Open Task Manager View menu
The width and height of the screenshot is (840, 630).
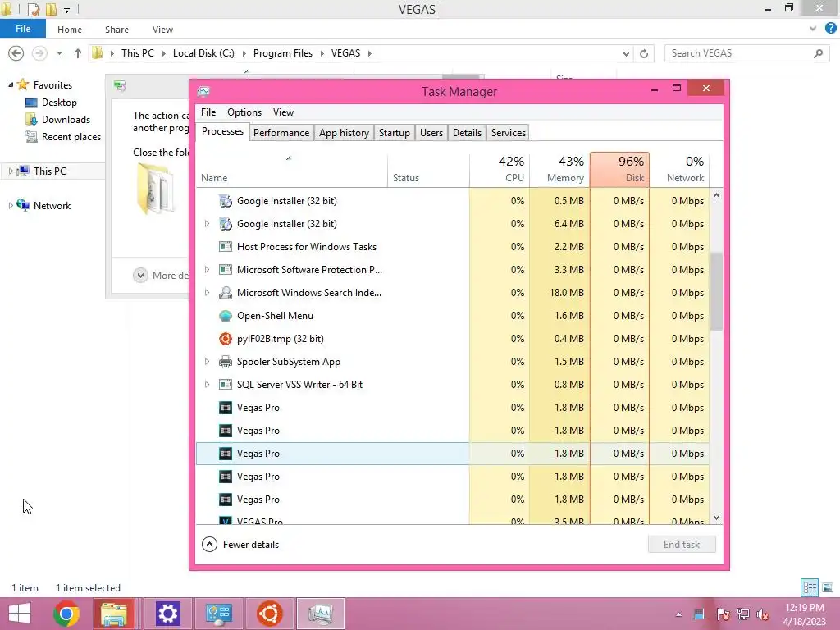point(283,112)
